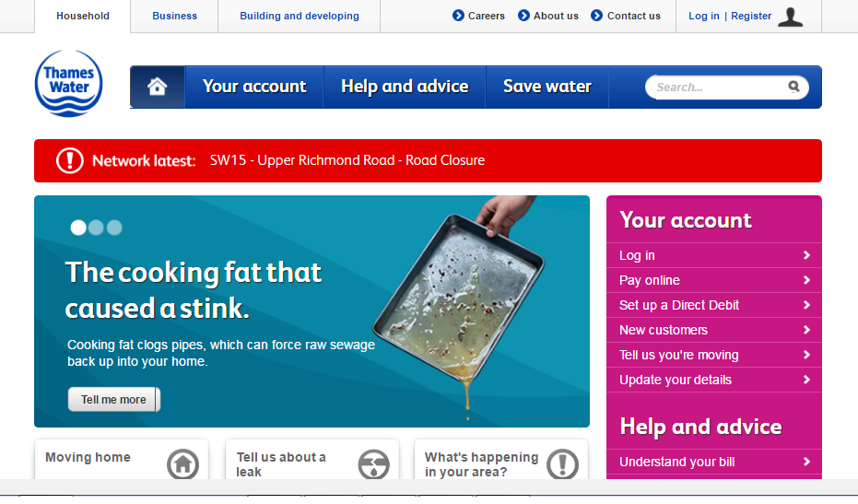Click the Network latest exclamation alert icon
The image size is (858, 504).
pos(69,160)
